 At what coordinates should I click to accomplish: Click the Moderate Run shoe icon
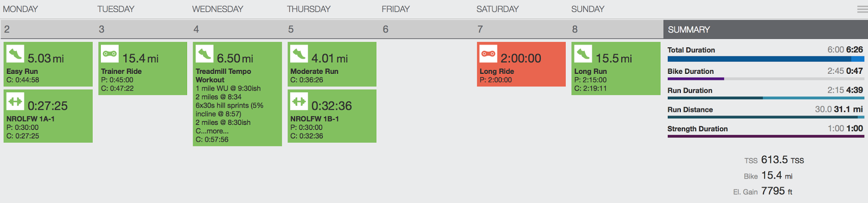click(x=299, y=53)
